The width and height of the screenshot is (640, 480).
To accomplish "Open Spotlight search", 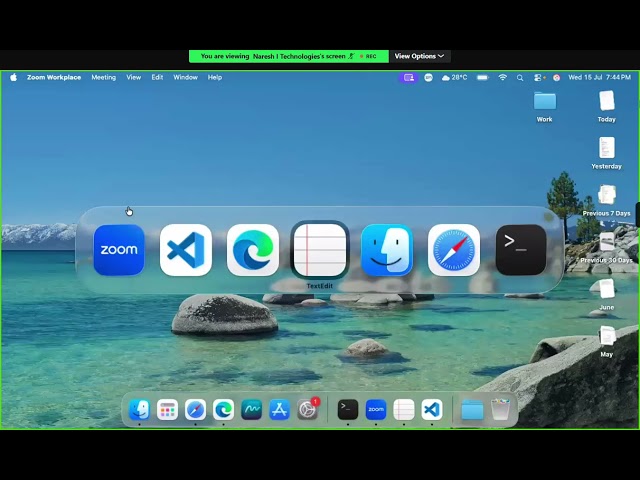I will click(x=520, y=78).
